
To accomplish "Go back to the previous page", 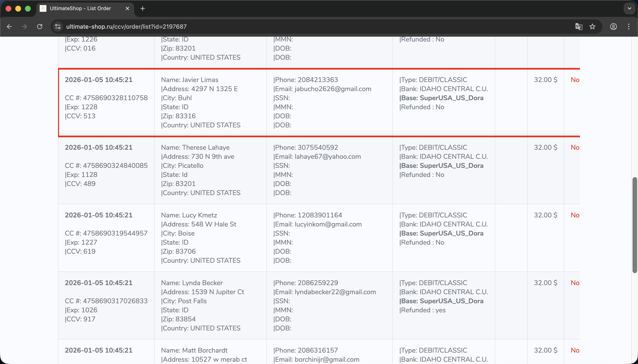I will (9, 27).
